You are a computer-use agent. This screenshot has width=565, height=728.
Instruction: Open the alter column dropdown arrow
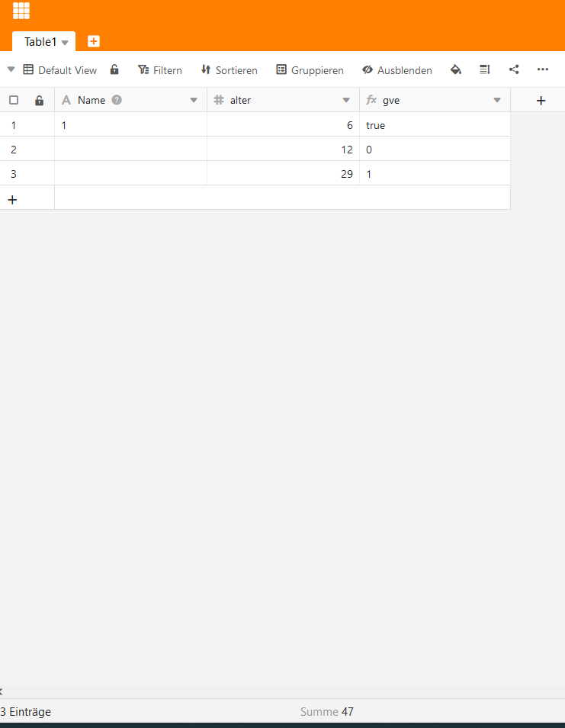[346, 100]
